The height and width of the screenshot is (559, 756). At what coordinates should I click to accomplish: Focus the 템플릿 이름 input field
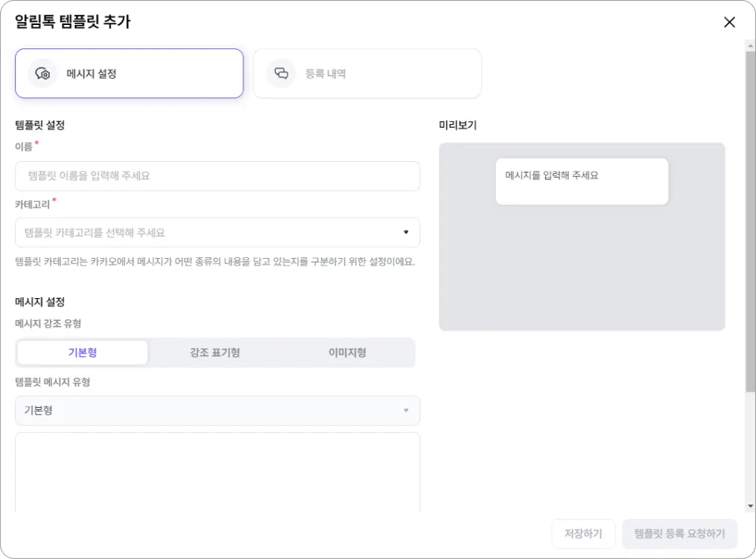point(218,175)
